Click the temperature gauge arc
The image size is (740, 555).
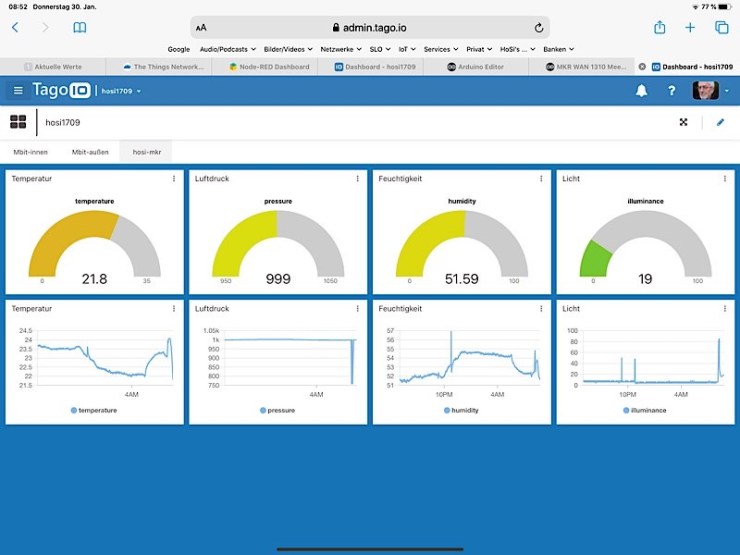click(x=94, y=244)
